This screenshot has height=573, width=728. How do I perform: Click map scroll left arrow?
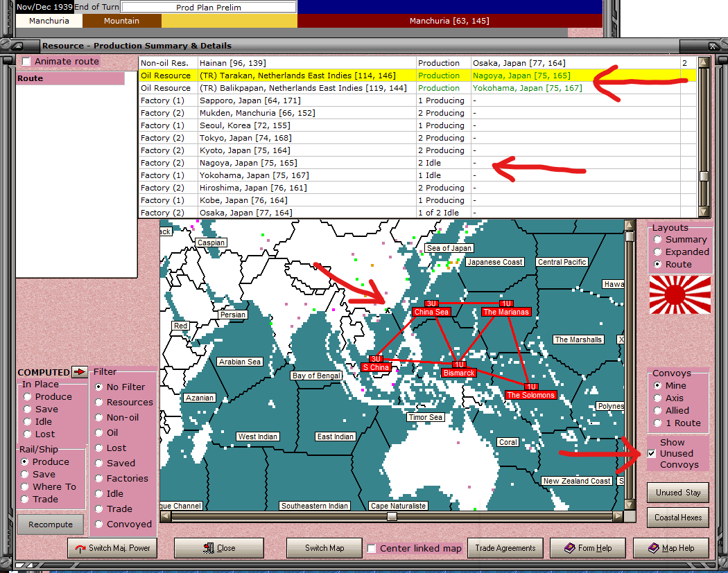[x=166, y=516]
